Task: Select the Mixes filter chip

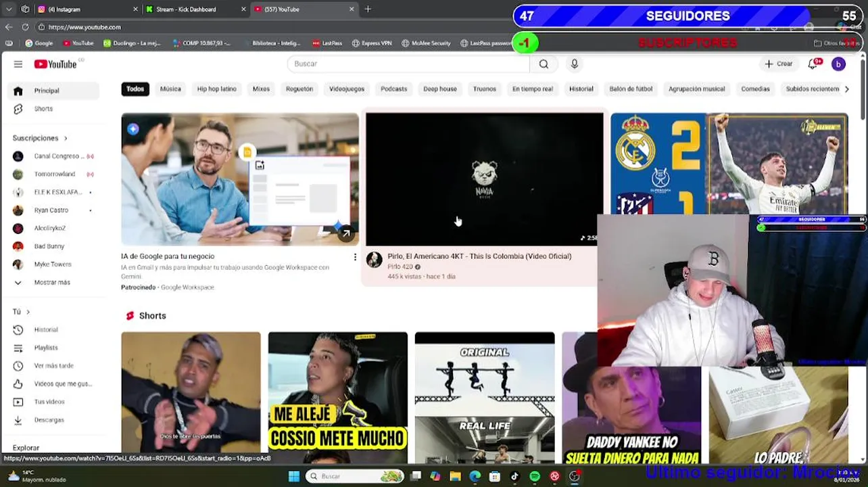Action: click(261, 89)
